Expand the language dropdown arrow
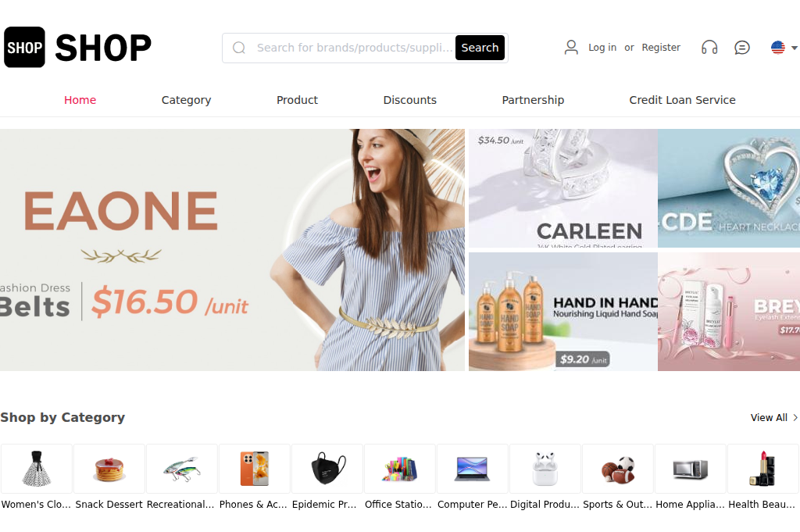The width and height of the screenshot is (800, 532). [794, 48]
